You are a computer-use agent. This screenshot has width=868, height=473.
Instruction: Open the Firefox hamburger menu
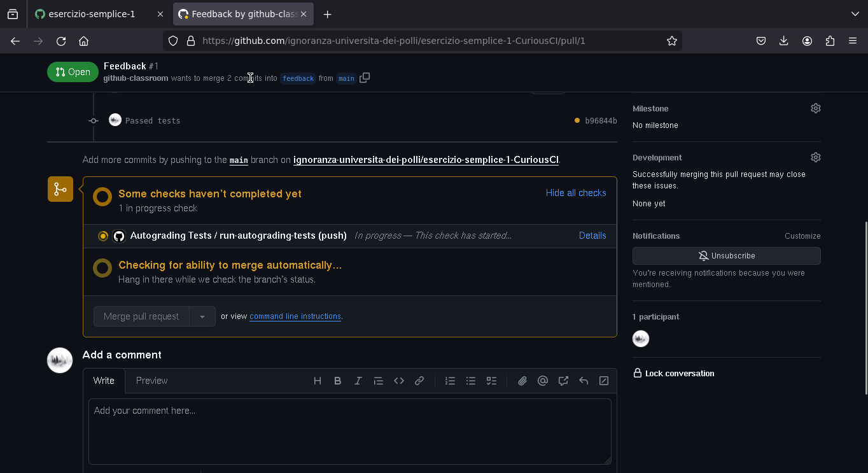pos(853,41)
